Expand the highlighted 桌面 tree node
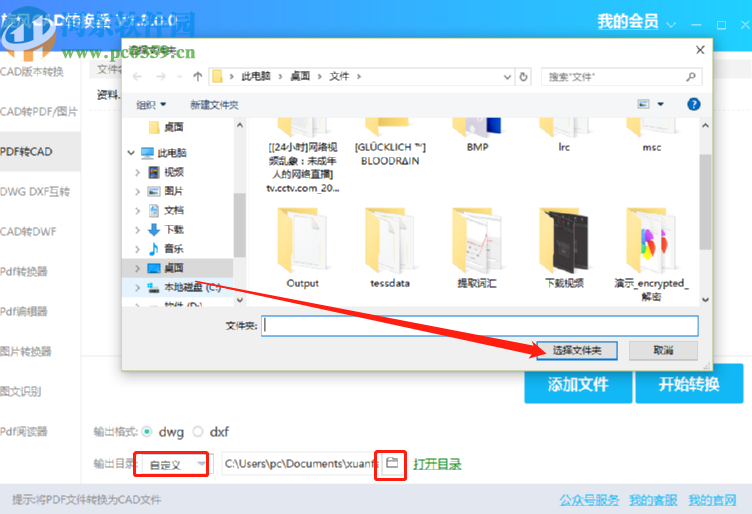 click(x=138, y=268)
